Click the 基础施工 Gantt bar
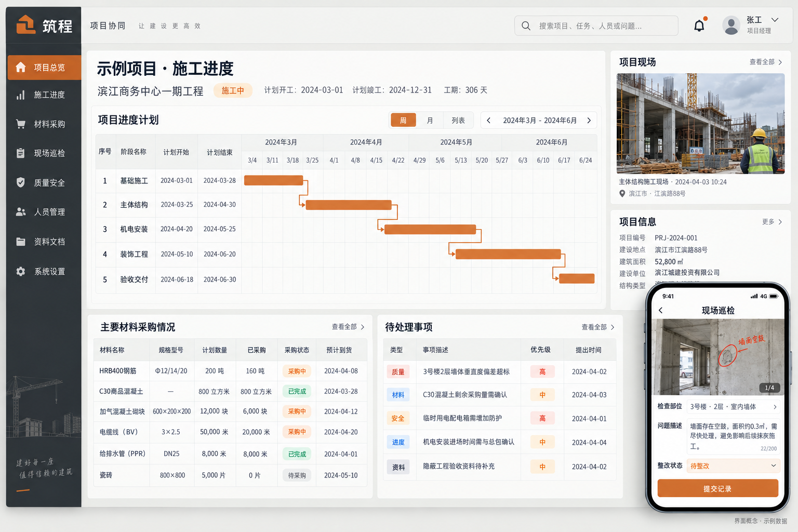Screen dimensions: 798x532 [273, 180]
